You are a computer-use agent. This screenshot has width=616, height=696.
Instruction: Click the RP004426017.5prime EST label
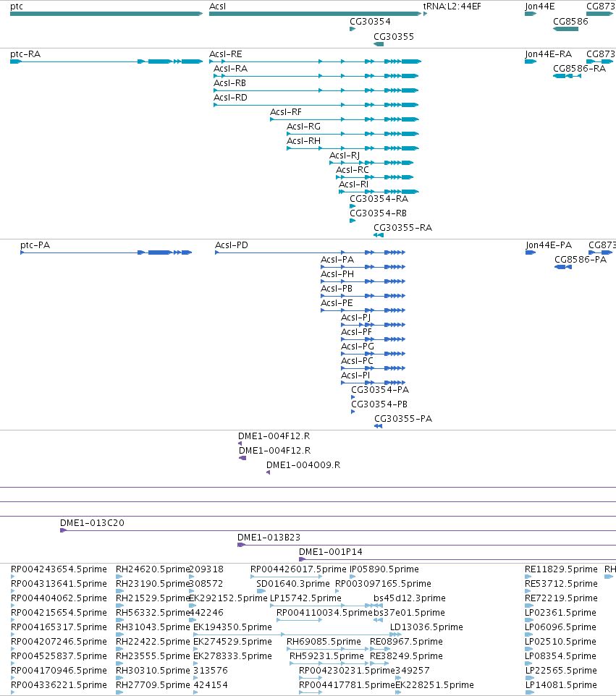298,569
